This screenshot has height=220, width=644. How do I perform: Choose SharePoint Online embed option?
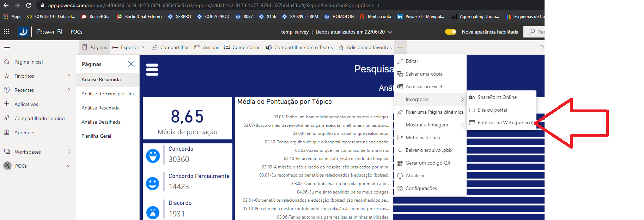(x=502, y=97)
